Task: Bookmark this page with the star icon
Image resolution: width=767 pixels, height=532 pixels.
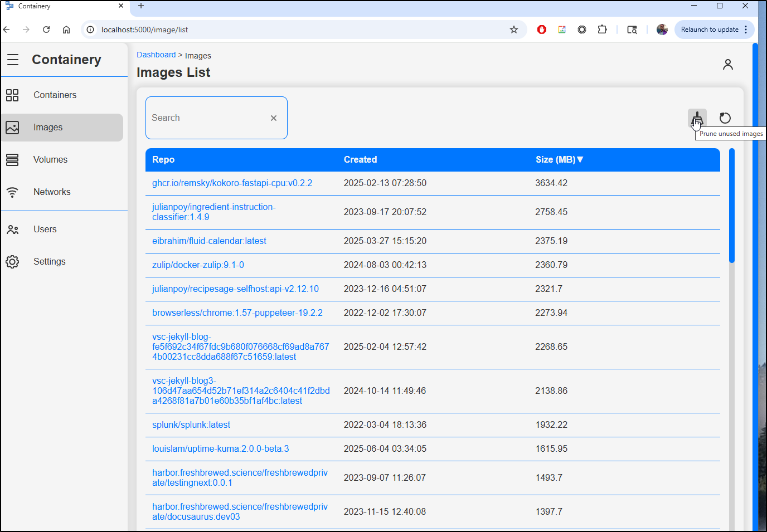Action: [514, 30]
